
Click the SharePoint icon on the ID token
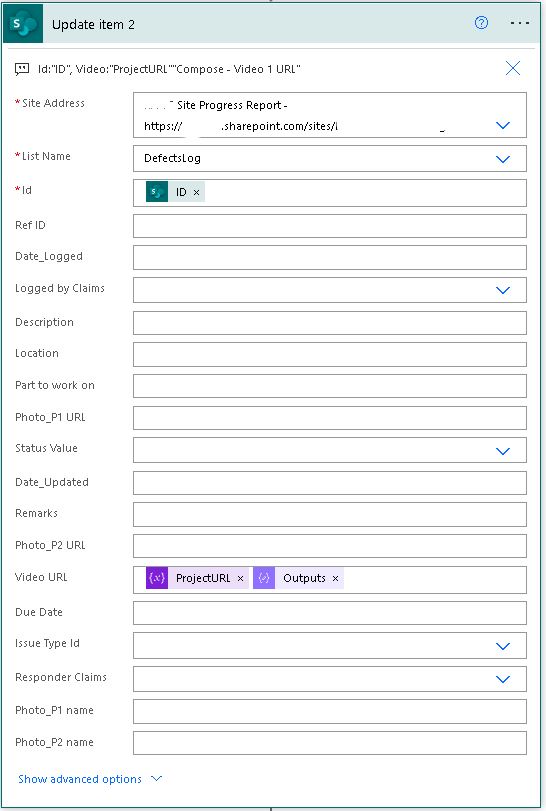(x=157, y=192)
